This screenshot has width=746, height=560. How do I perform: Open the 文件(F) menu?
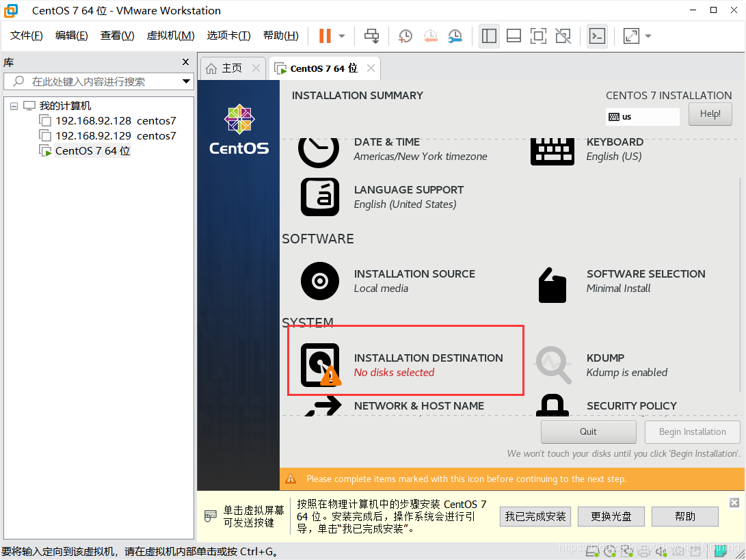click(26, 36)
